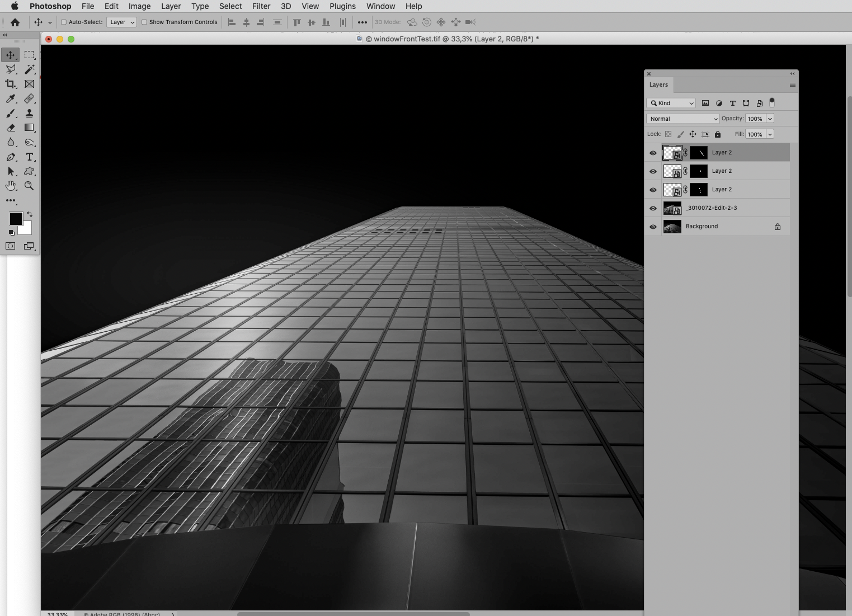
Task: Open the Normal blend mode dropdown
Action: pyautogui.click(x=682, y=119)
